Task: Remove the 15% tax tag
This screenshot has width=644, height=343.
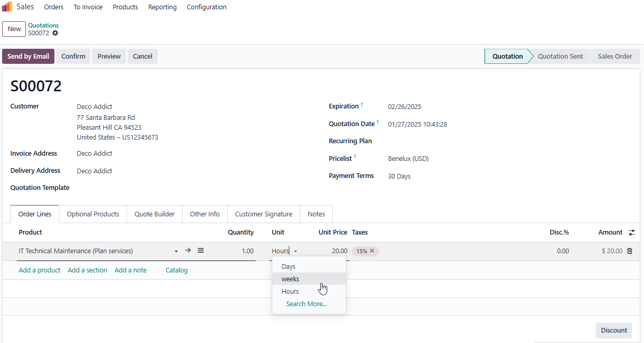Action: [x=372, y=251]
